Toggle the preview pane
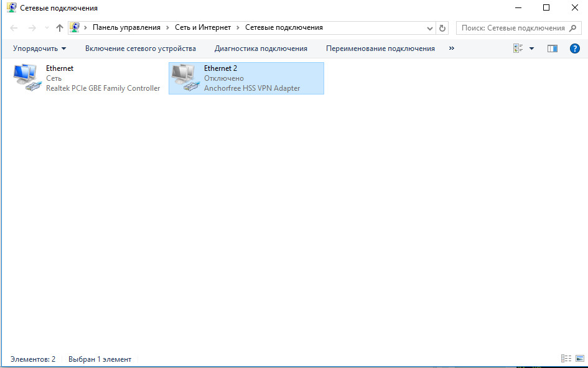Viewport: 588px width, 368px height. click(553, 48)
